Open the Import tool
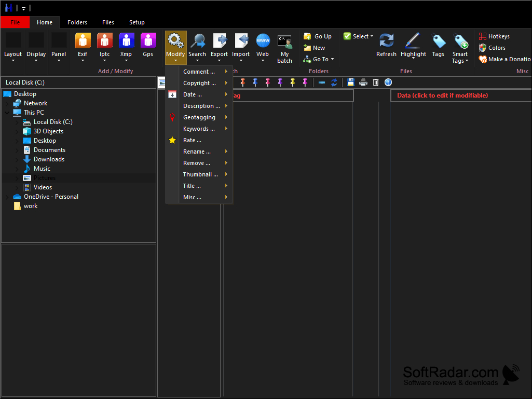This screenshot has height=399, width=532. click(x=241, y=47)
